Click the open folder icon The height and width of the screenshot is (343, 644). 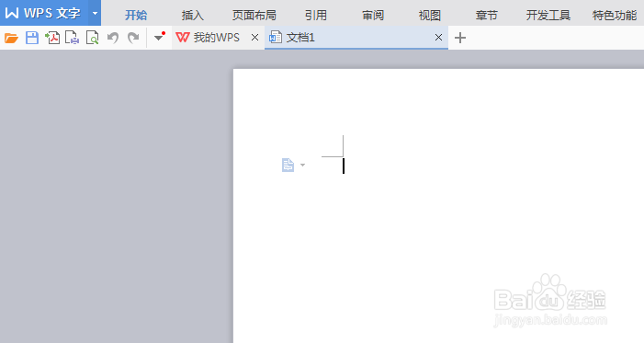pyautogui.click(x=12, y=38)
